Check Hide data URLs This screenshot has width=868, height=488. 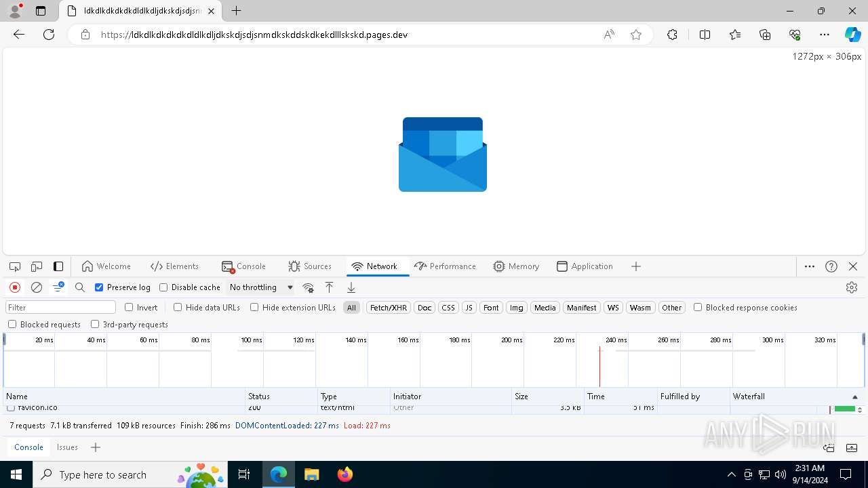click(178, 307)
